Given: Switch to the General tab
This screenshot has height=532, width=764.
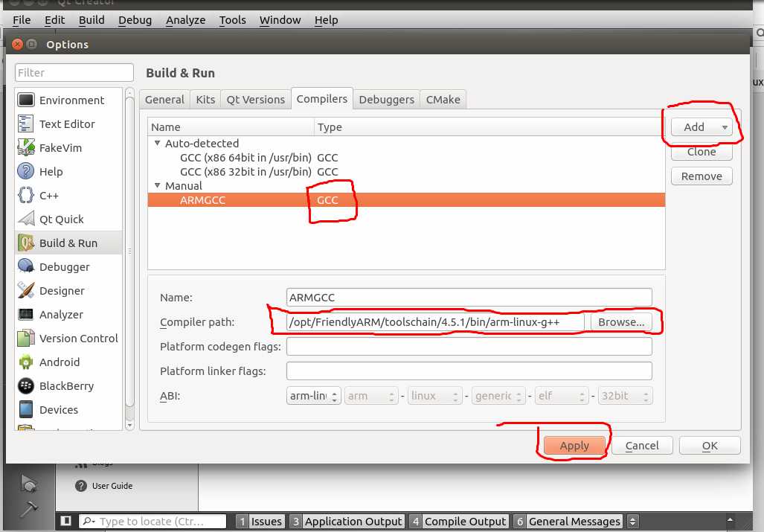Looking at the screenshot, I should click(x=164, y=100).
